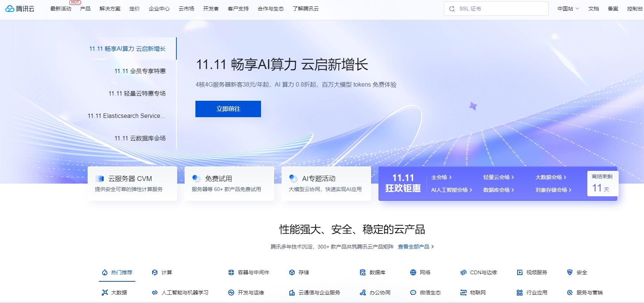This screenshot has height=303, width=644.
Task: Click the 数据库 category icon
Action: 363,272
